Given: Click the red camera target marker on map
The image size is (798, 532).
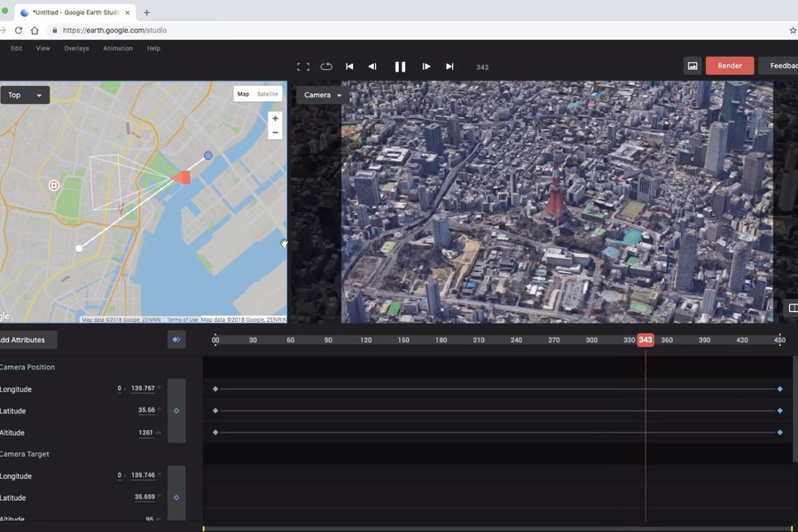Looking at the screenshot, I should click(53, 185).
